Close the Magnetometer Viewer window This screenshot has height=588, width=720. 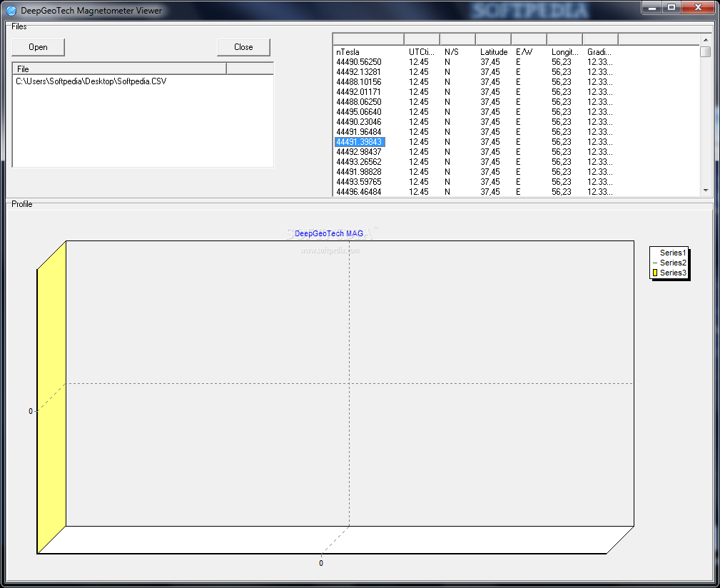pos(698,7)
